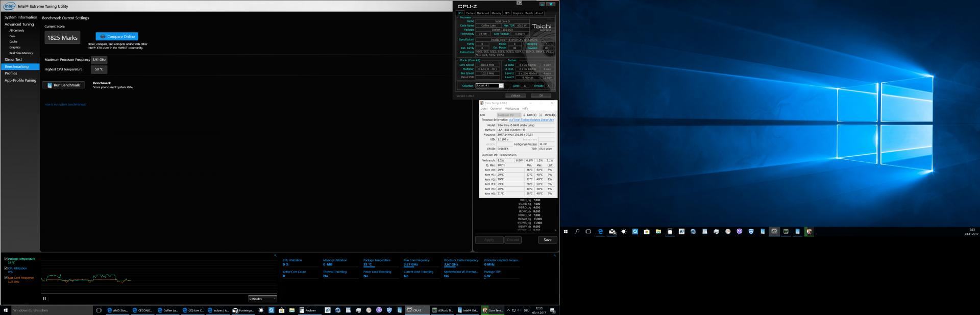
Task: Pause the XTU monitoring graph
Action: pyautogui.click(x=44, y=299)
